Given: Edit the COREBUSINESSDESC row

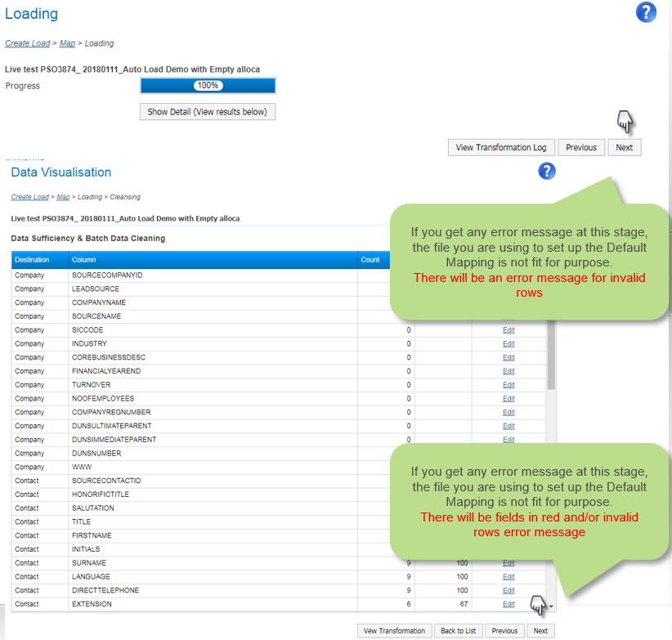Looking at the screenshot, I should pyautogui.click(x=508, y=357).
